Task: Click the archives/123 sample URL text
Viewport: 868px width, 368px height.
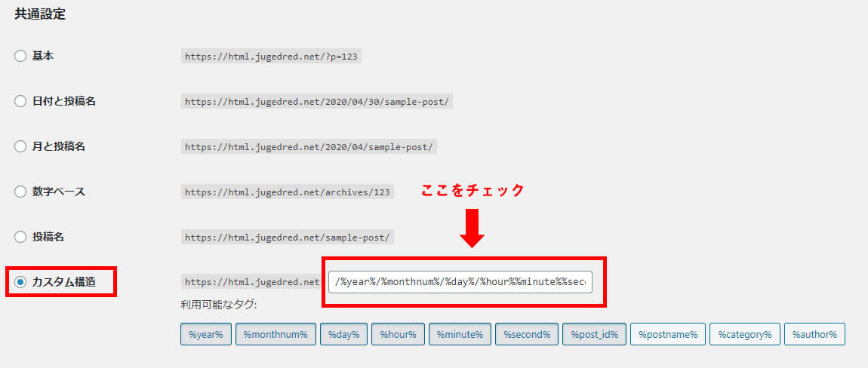Action: [287, 192]
